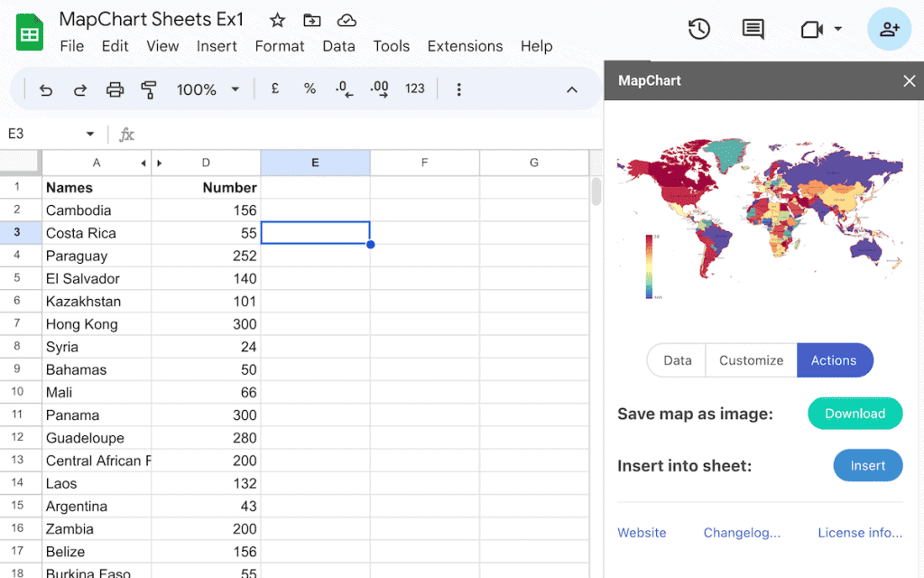Open the name box dropdown arrow
This screenshot has width=924, height=578.
click(90, 134)
